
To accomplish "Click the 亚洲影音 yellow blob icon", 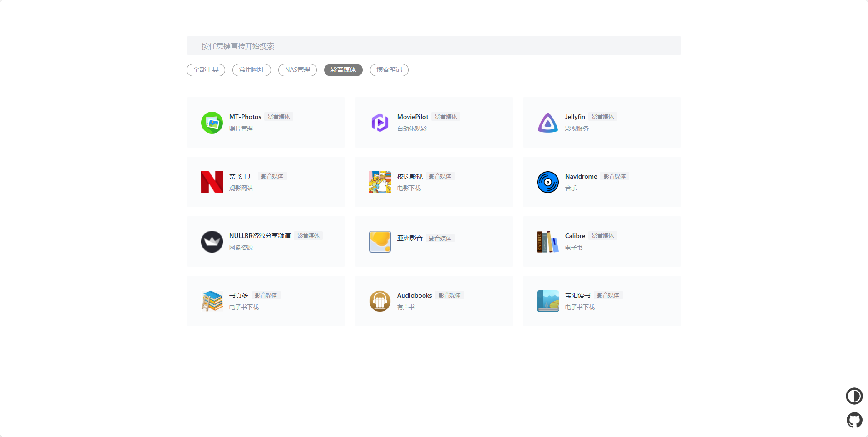I will pos(380,242).
